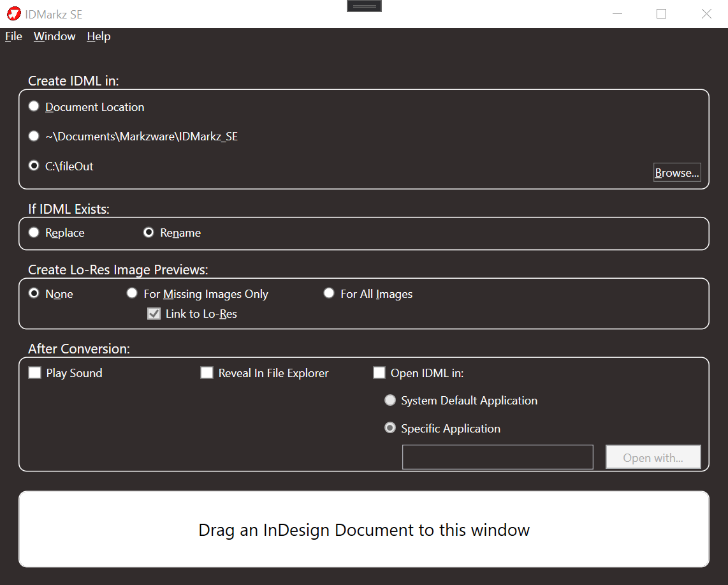Select For Missing Images Only previews
This screenshot has width=728, height=585.
click(132, 293)
